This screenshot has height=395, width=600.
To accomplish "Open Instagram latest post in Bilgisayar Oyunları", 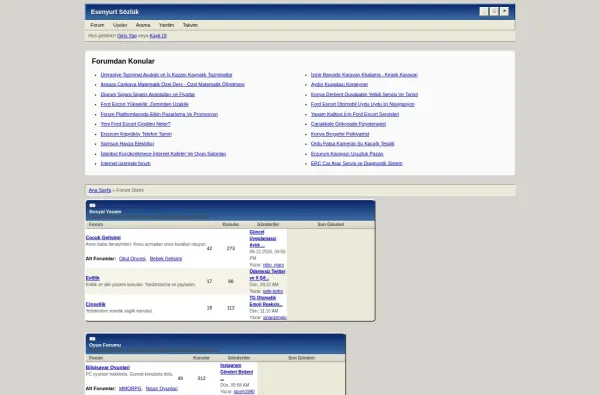I will [236, 372].
